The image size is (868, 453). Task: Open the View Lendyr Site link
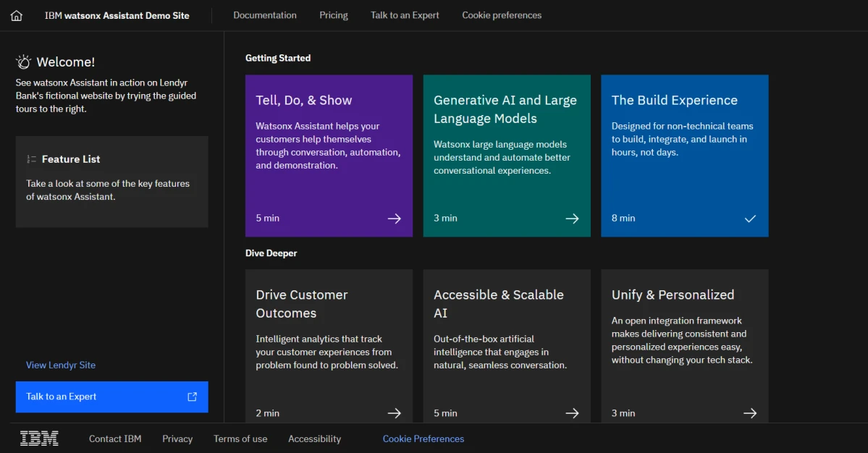(x=61, y=365)
